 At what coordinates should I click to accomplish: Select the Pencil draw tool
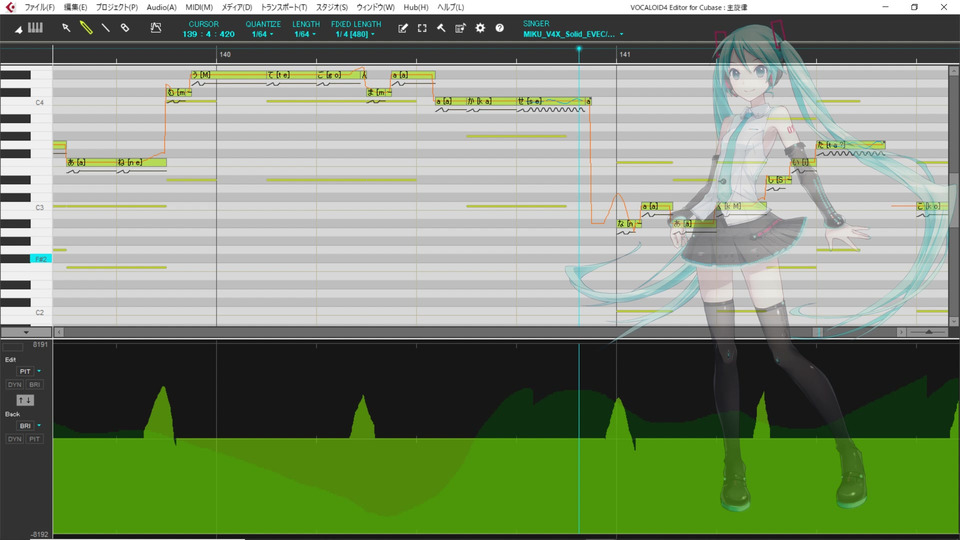(x=86, y=28)
